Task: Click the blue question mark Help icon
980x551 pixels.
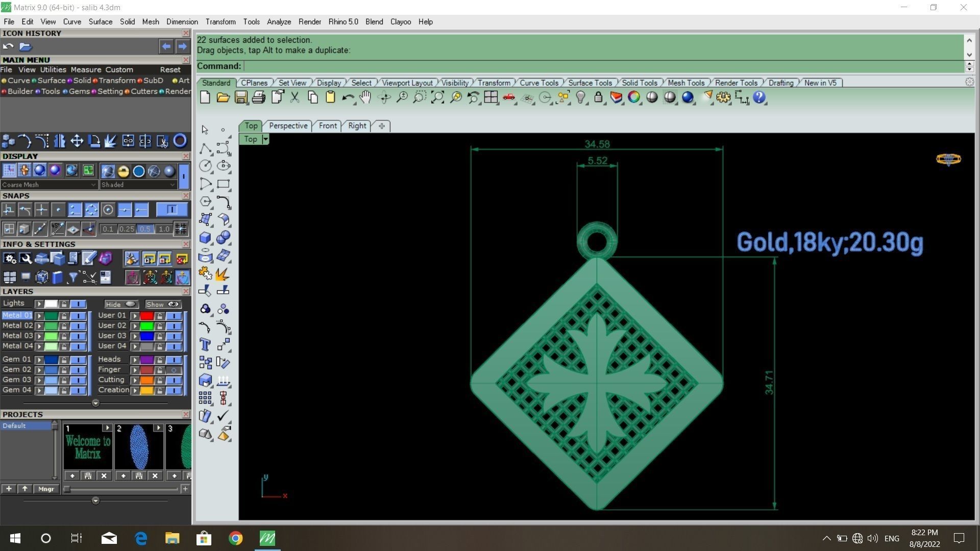Action: click(x=759, y=97)
